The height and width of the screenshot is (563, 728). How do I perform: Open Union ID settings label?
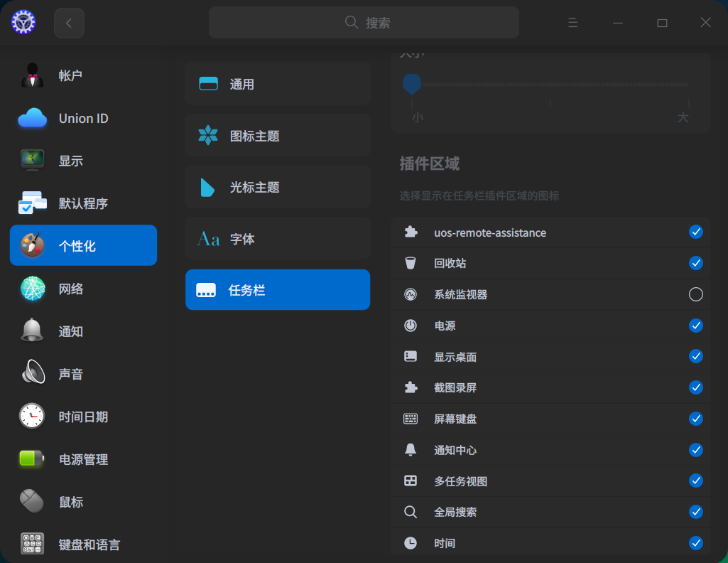84,119
